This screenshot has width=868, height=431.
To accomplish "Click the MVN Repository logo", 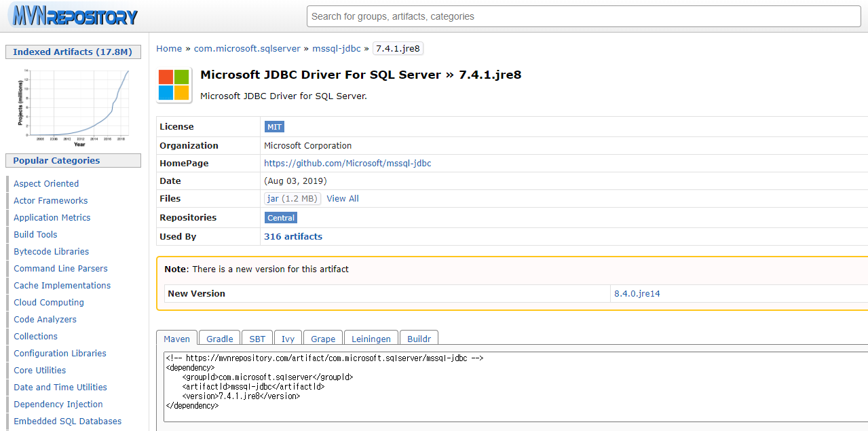I will [x=73, y=16].
